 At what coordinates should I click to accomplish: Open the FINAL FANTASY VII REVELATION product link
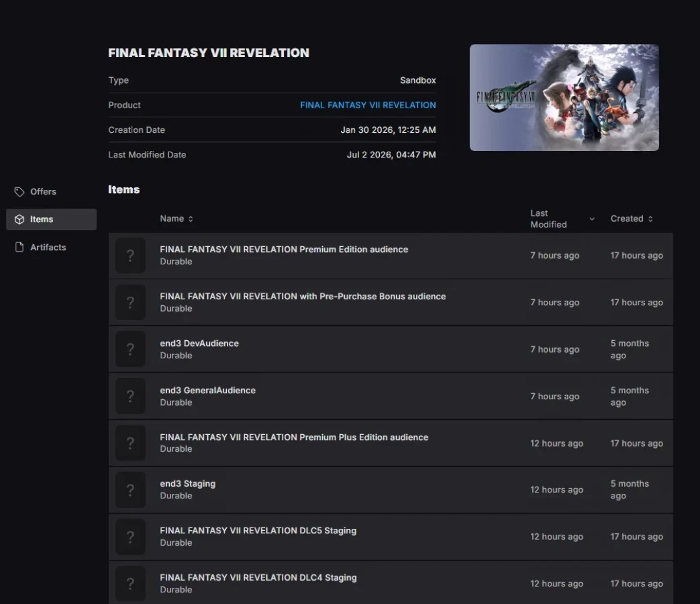(368, 106)
